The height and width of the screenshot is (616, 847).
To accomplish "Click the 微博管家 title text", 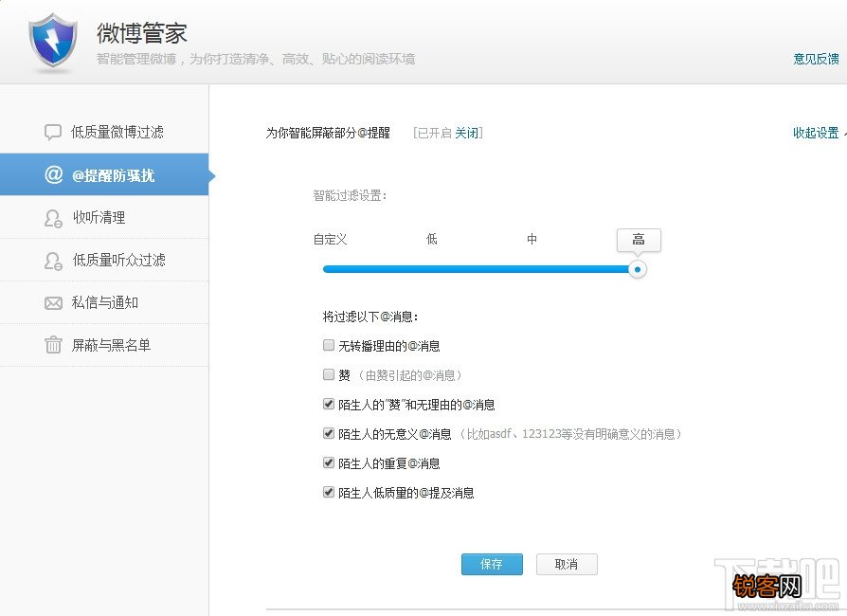I will tap(141, 33).
